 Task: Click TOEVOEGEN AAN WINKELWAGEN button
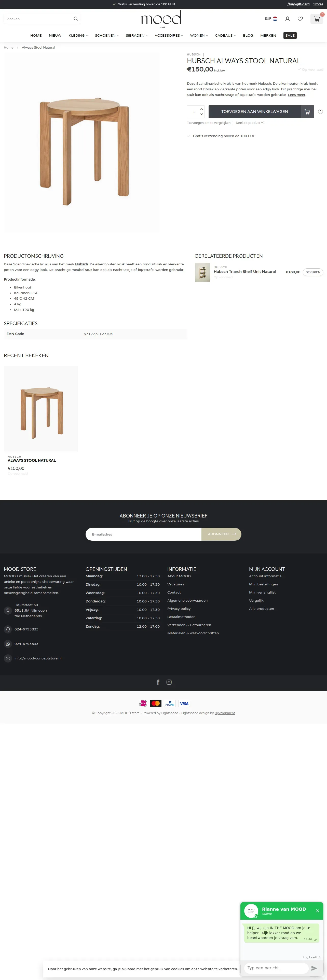click(x=255, y=112)
